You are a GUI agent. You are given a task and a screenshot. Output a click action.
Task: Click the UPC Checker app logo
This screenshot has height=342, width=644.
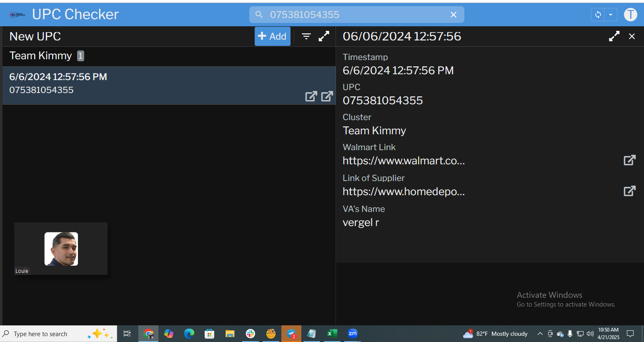(18, 15)
